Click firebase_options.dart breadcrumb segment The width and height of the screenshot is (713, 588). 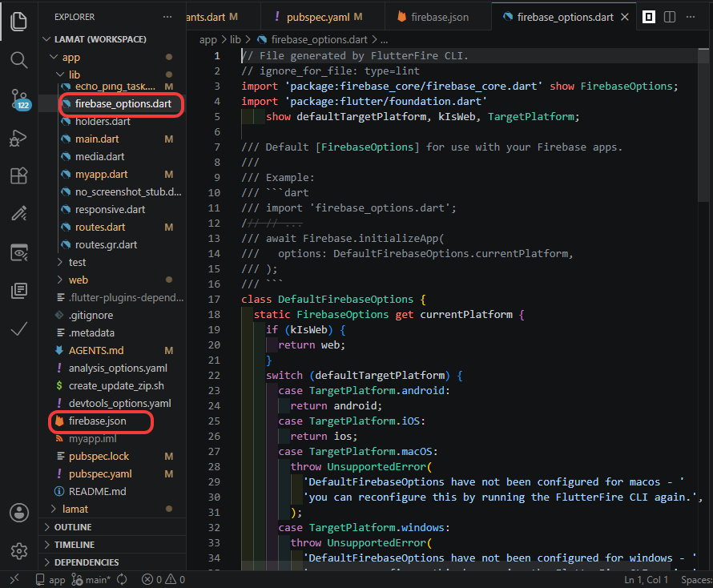[312, 39]
